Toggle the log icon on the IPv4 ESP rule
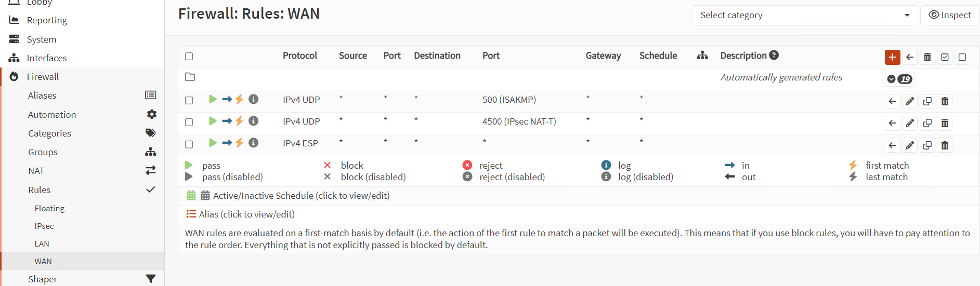980x286 pixels. [x=254, y=143]
